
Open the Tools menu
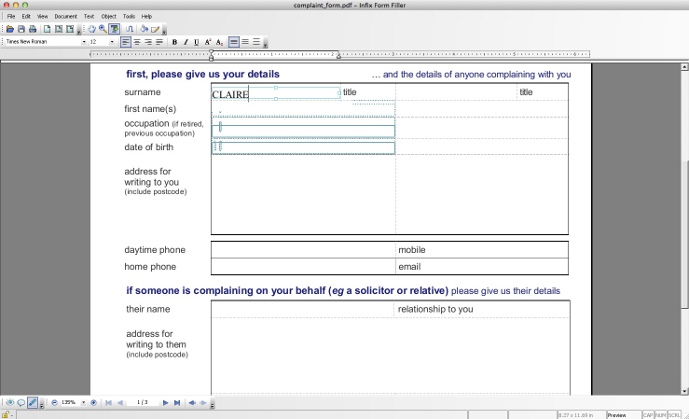click(129, 16)
